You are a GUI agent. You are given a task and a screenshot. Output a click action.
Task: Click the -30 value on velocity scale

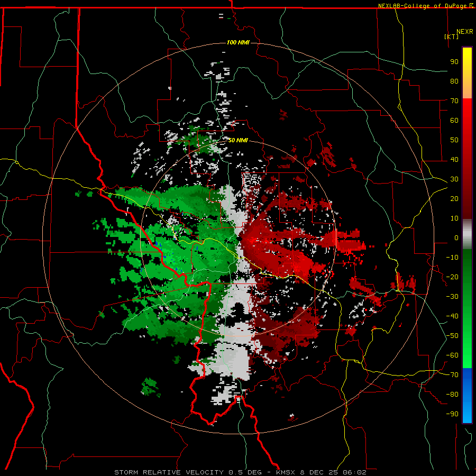pyautogui.click(x=452, y=297)
